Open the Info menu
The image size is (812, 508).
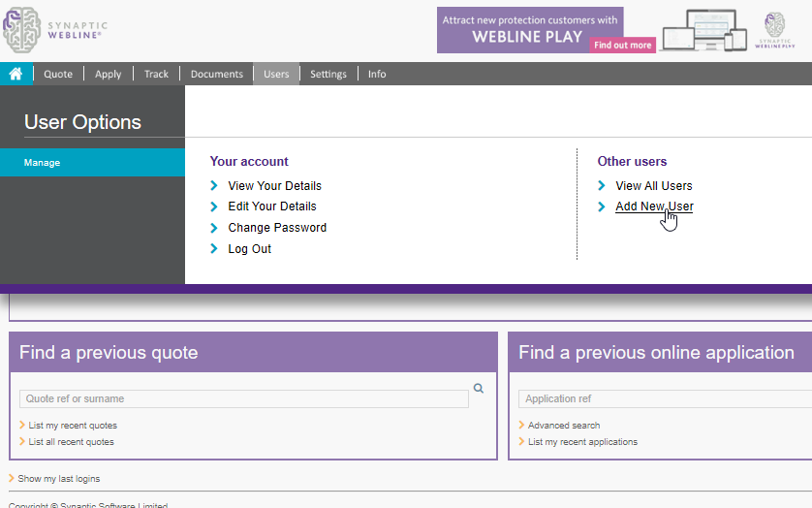(377, 74)
